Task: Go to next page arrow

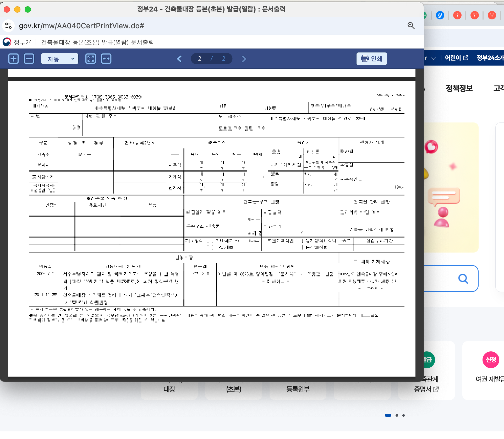Action: coord(244,59)
